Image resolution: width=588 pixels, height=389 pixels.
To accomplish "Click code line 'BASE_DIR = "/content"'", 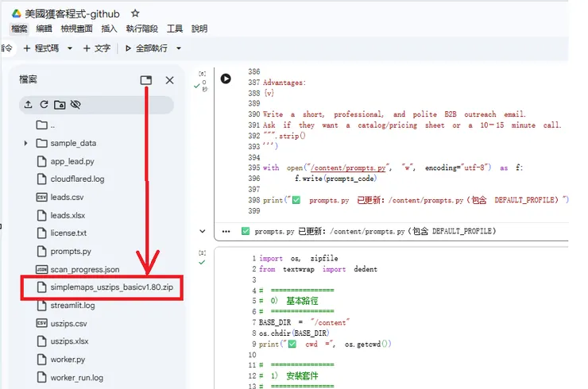I will point(304,322).
